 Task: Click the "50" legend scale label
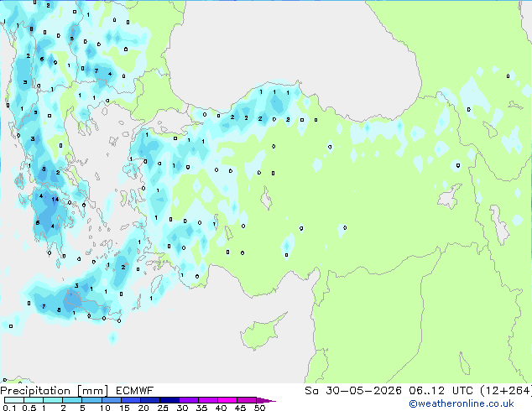tap(260, 408)
